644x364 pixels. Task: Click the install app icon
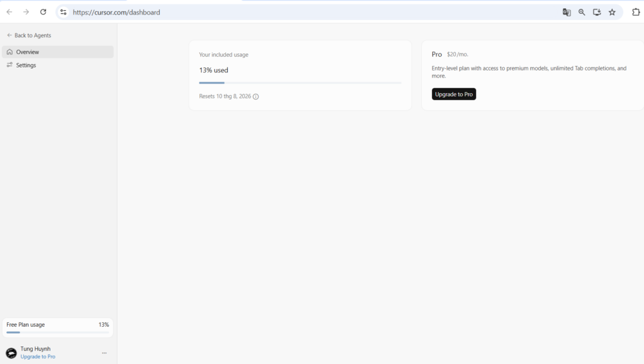coord(597,13)
